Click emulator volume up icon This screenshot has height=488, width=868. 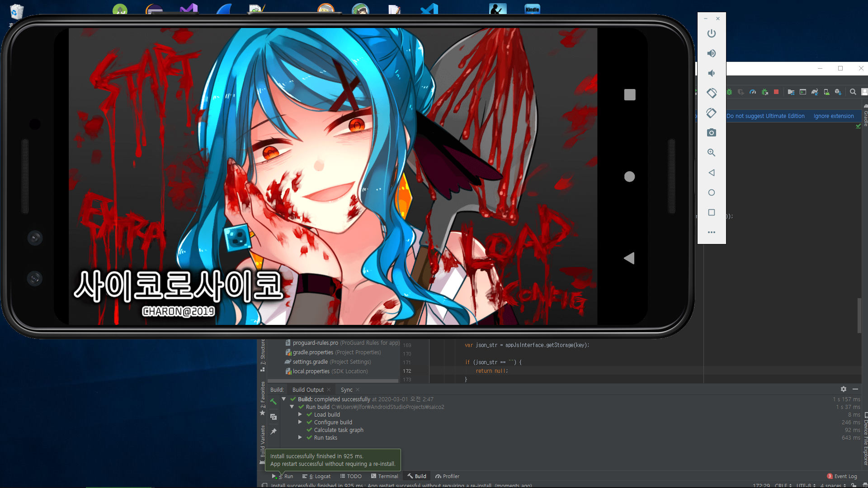tap(712, 53)
